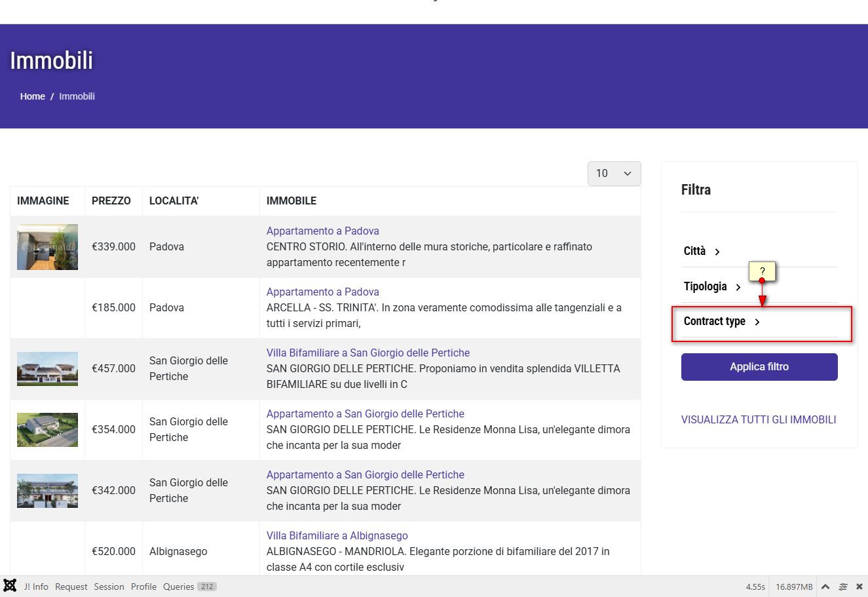This screenshot has height=597, width=868.
Task: Click the chevron arrow next to Città
Action: pos(717,252)
